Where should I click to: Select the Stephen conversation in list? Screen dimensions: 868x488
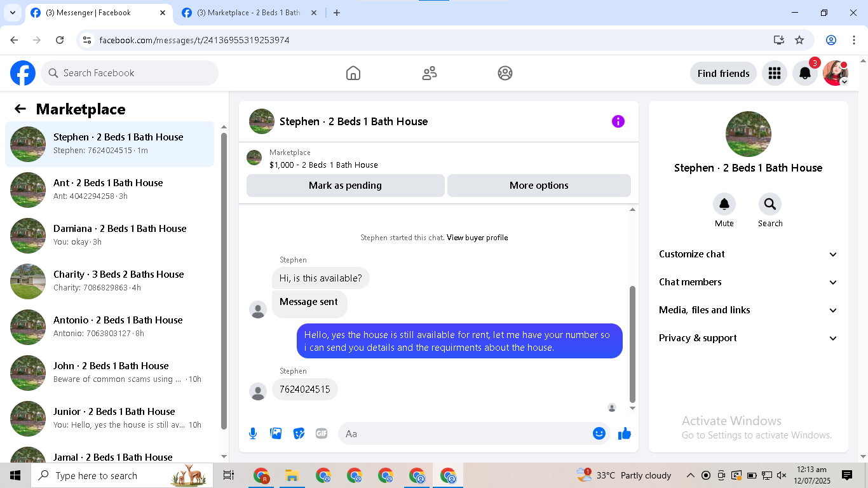110,144
